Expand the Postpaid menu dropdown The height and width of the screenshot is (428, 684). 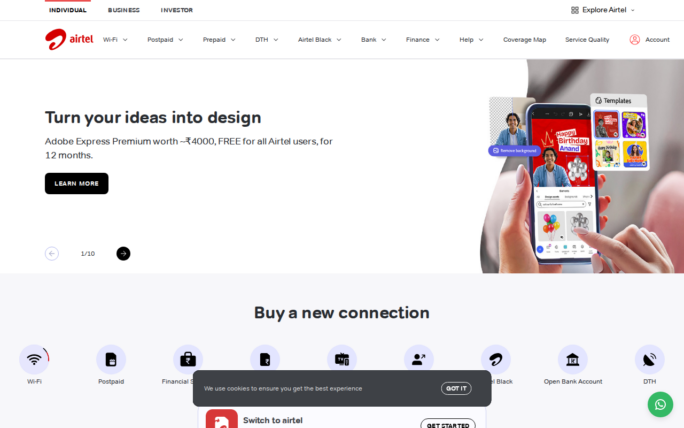(165, 40)
